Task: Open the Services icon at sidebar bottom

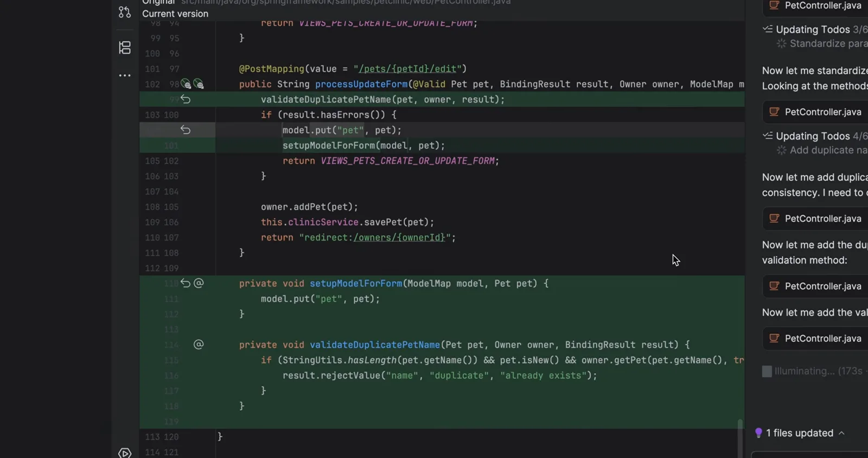Action: click(125, 453)
